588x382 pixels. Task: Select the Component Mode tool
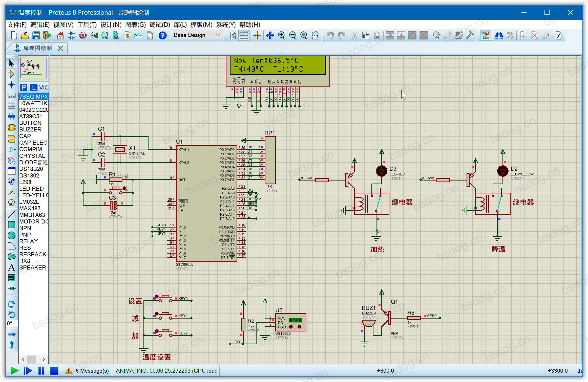pos(11,74)
